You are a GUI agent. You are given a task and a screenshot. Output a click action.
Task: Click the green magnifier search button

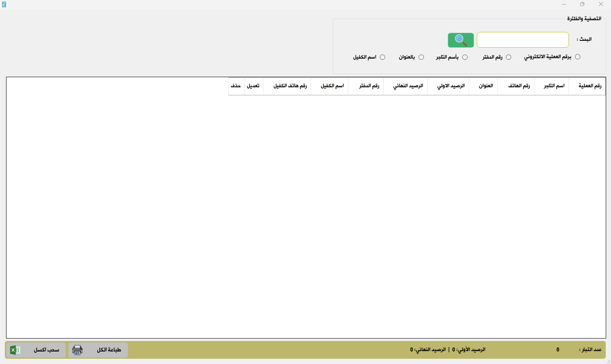pyautogui.click(x=461, y=40)
